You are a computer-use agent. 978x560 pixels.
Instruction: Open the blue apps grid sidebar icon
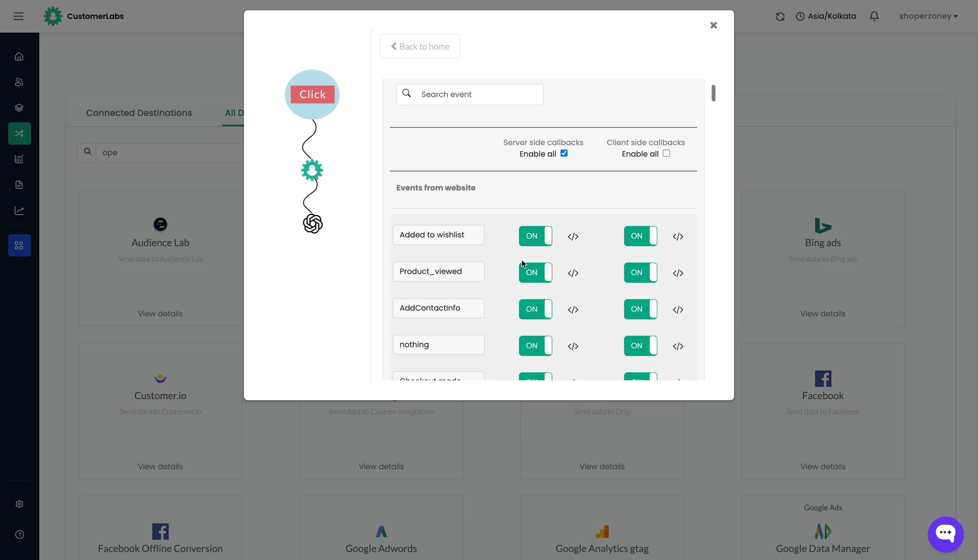(x=20, y=245)
